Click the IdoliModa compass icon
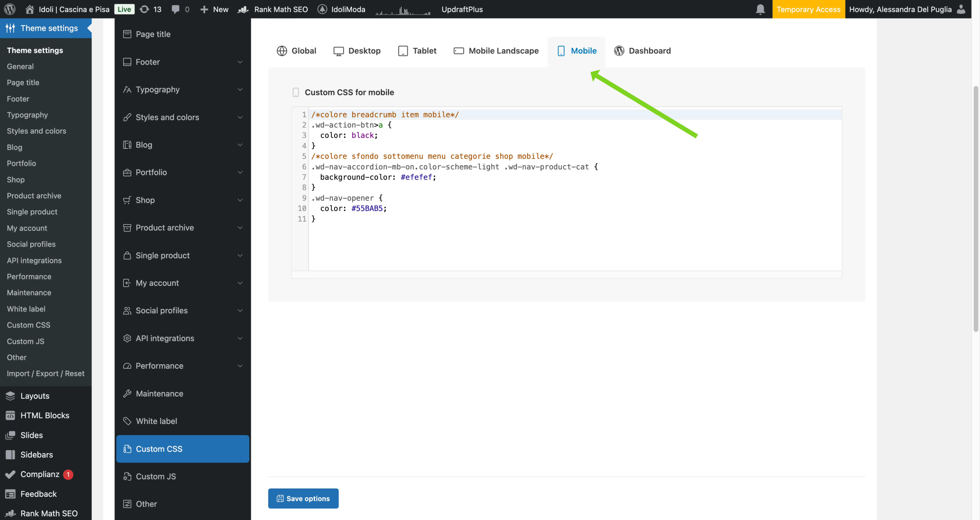The image size is (980, 520). (322, 9)
